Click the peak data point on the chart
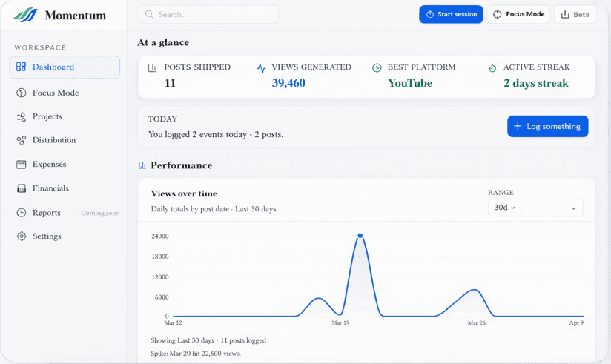Screen dimensions: 611x364 pyautogui.click(x=360, y=236)
